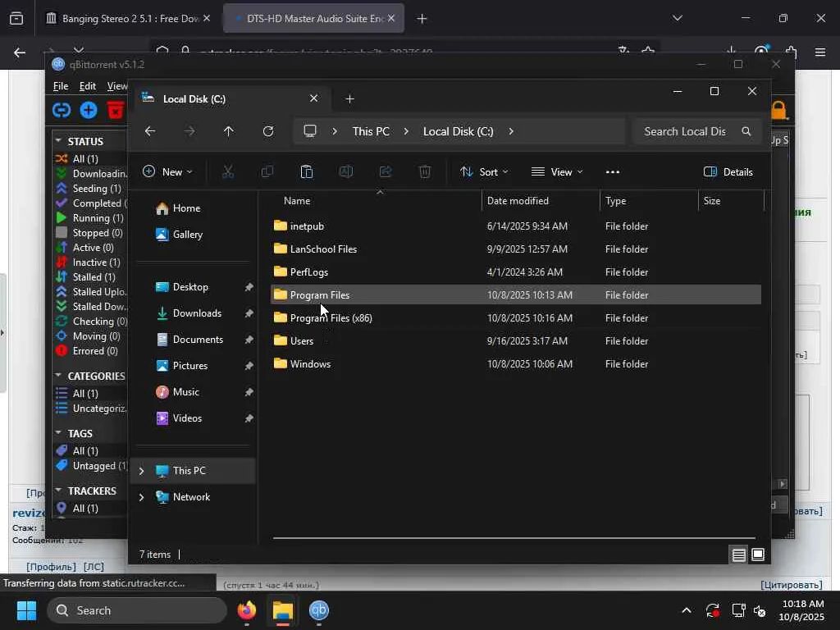Open the New dropdown in Explorer

point(167,172)
